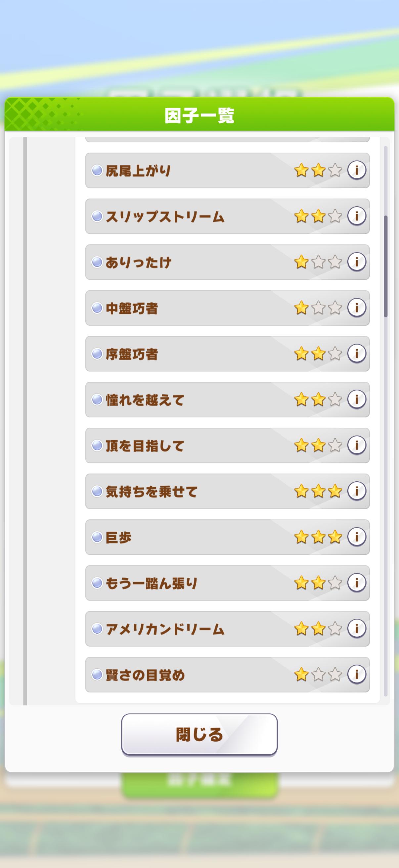Show info icon for 巨歩
399x868 pixels.
coord(357,537)
